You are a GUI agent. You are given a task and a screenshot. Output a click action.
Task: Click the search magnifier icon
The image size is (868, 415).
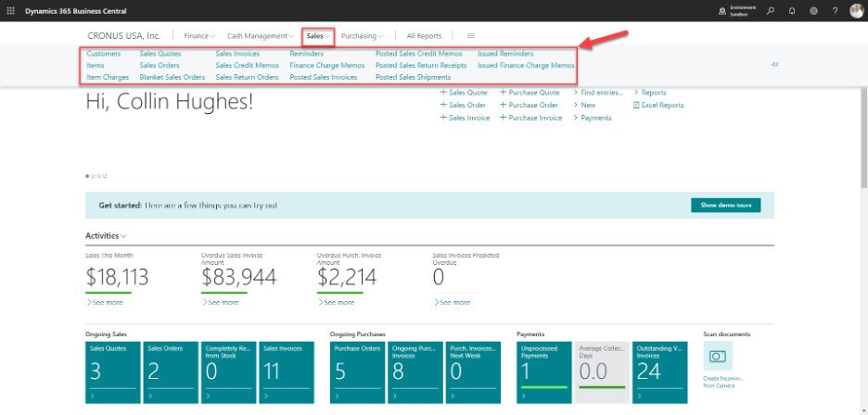[x=770, y=11]
